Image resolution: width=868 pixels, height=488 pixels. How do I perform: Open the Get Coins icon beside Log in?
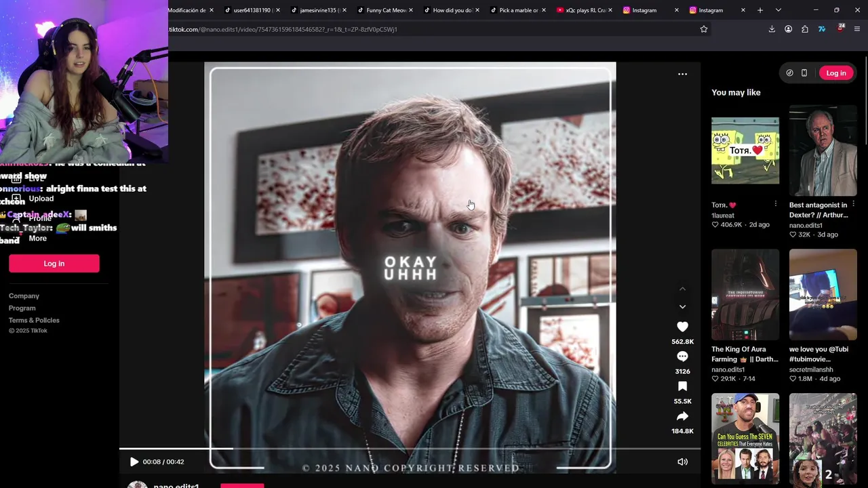(x=789, y=73)
